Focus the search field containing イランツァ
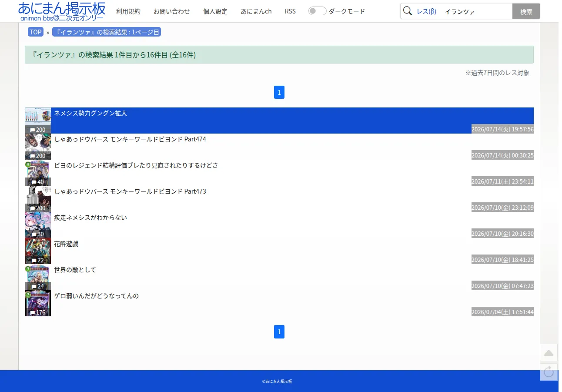Screen dimensions: 562x392 click(x=476, y=11)
